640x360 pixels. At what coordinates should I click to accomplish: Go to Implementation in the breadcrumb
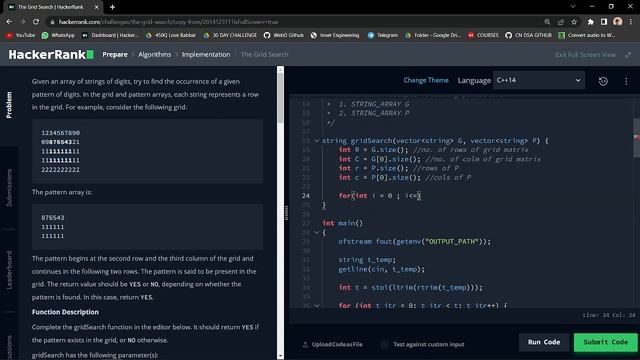pos(206,54)
